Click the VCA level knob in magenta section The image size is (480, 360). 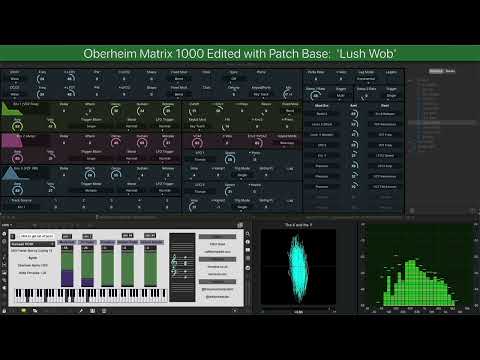tap(197, 143)
